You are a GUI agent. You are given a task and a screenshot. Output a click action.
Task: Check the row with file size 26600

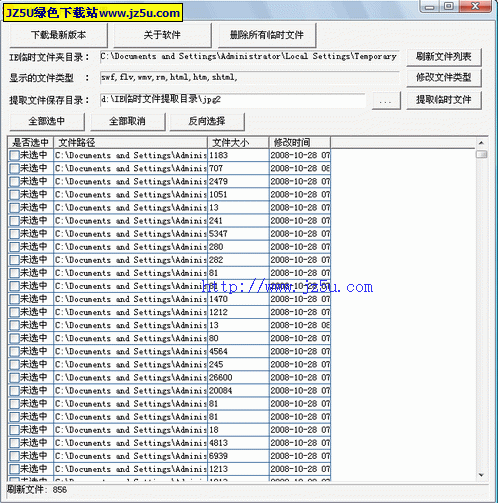click(14, 377)
